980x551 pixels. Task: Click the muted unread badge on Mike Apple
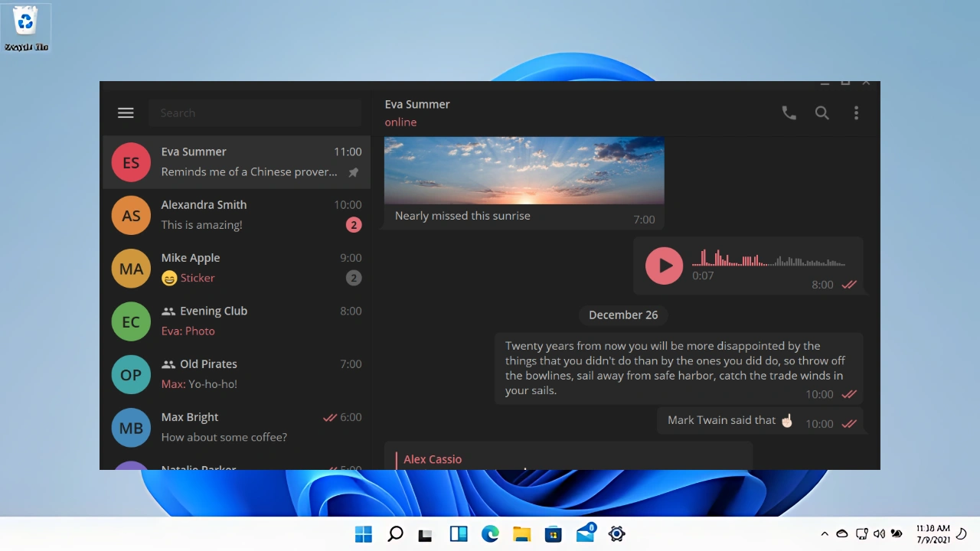[x=353, y=278]
